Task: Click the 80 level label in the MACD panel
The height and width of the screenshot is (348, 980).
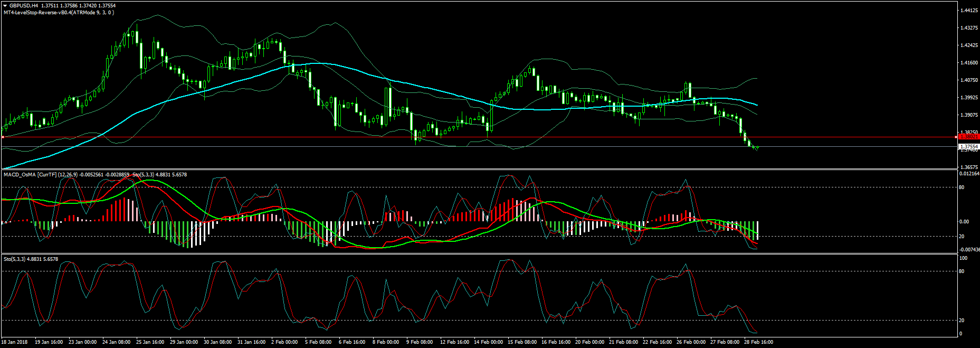Action: pos(962,187)
